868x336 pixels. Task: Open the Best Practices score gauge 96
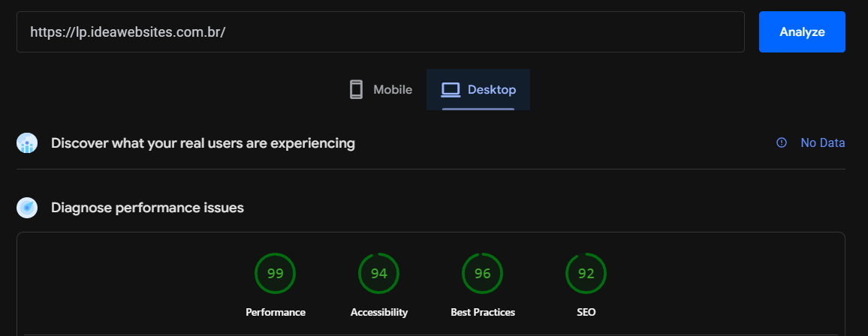483,274
